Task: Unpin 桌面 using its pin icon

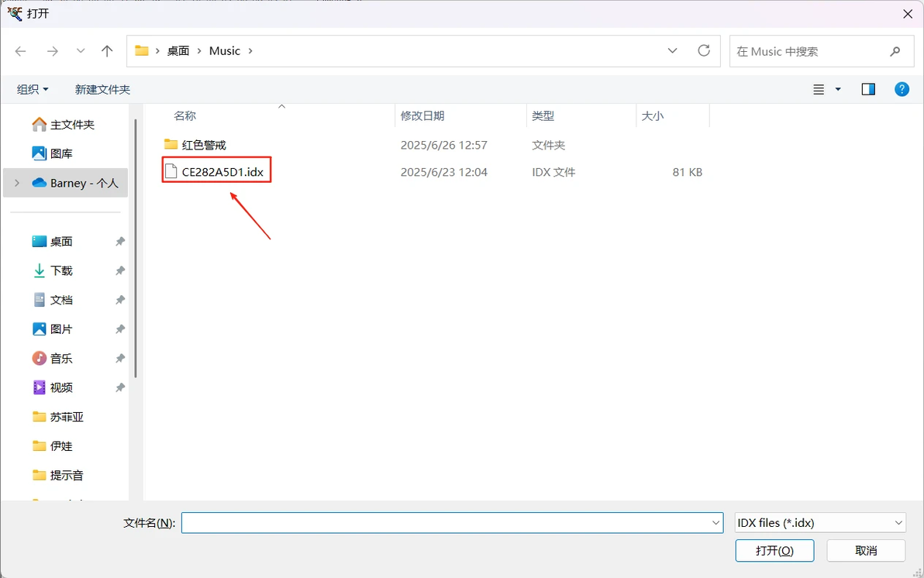Action: [x=119, y=242]
